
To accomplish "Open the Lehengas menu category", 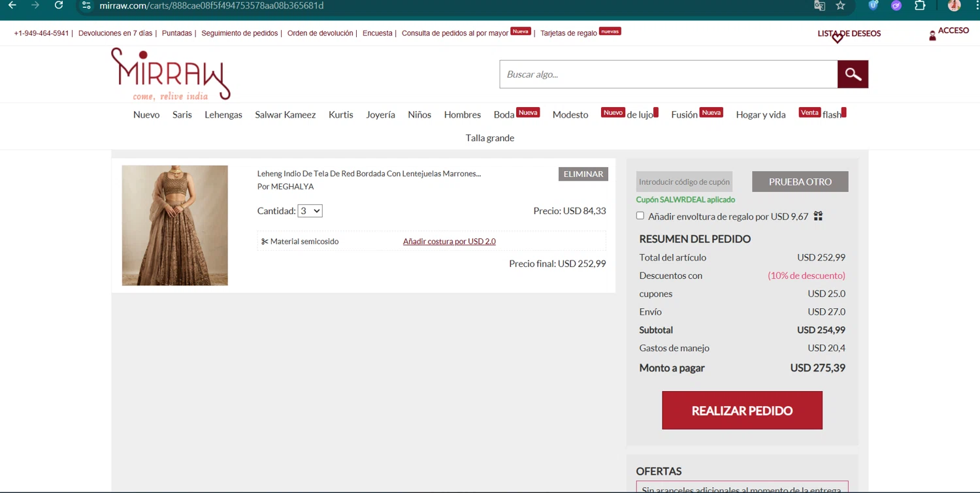I will click(x=223, y=115).
